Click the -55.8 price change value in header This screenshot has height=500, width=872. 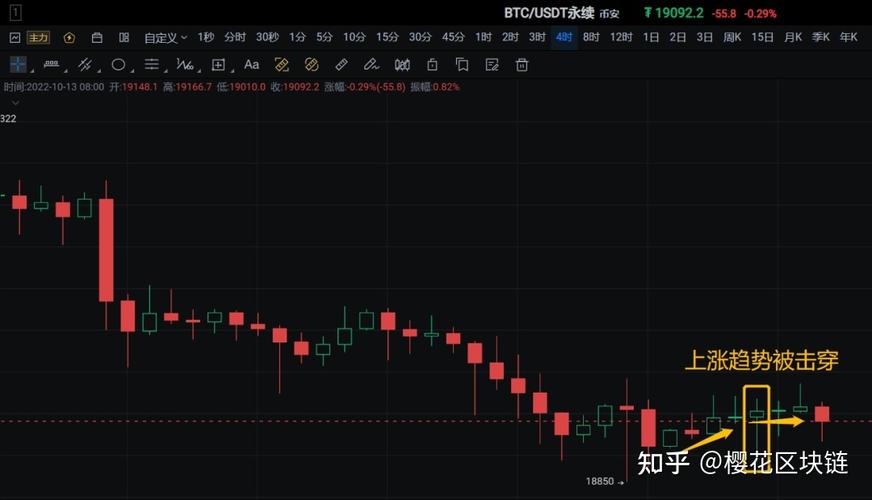click(x=724, y=13)
